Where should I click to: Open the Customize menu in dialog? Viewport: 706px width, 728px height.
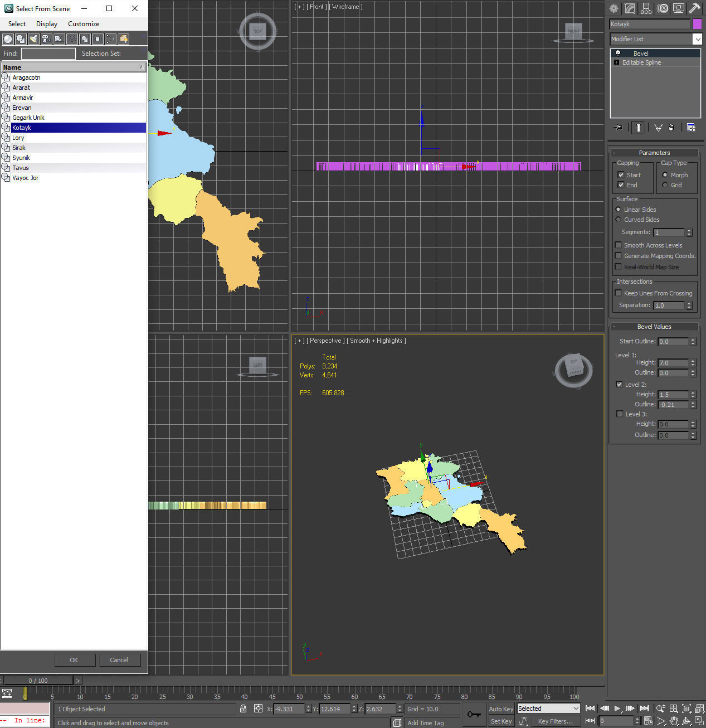click(84, 24)
